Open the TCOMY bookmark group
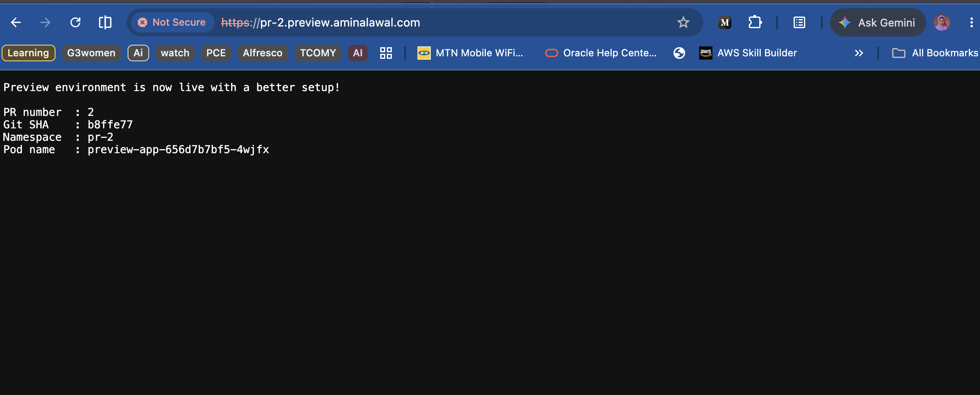The image size is (980, 395). 318,53
